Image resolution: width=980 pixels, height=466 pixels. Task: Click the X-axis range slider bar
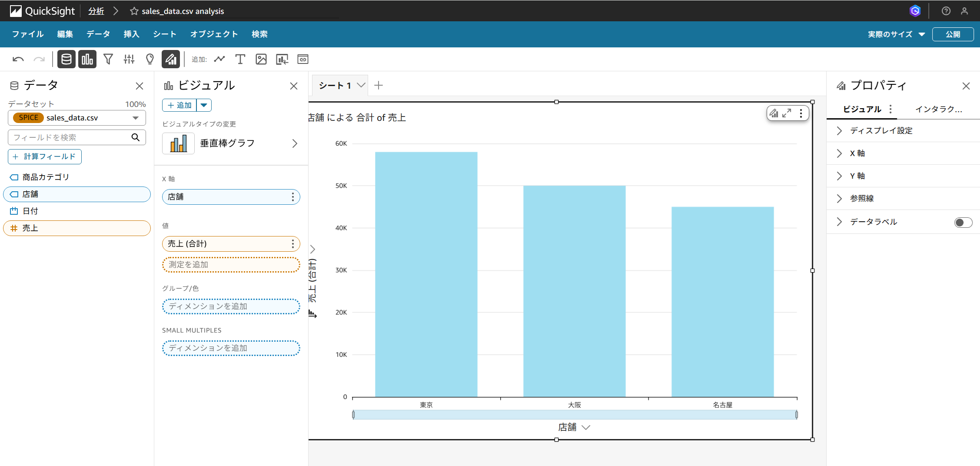tap(574, 415)
